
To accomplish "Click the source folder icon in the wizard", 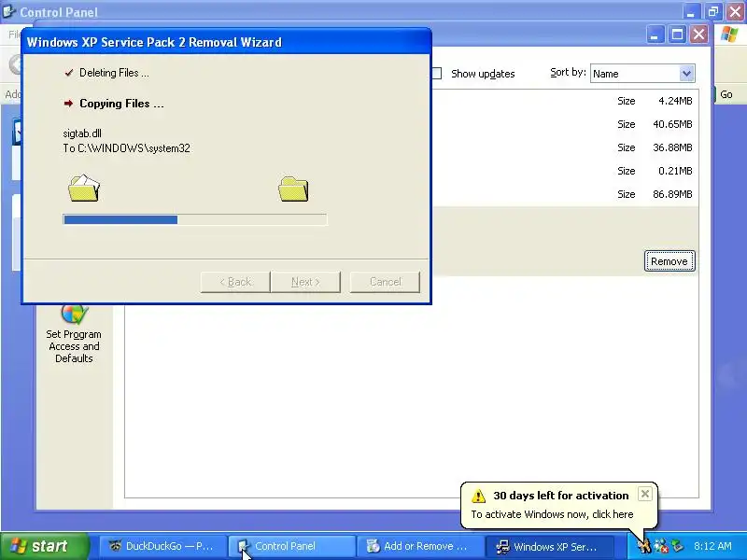I will tap(84, 188).
